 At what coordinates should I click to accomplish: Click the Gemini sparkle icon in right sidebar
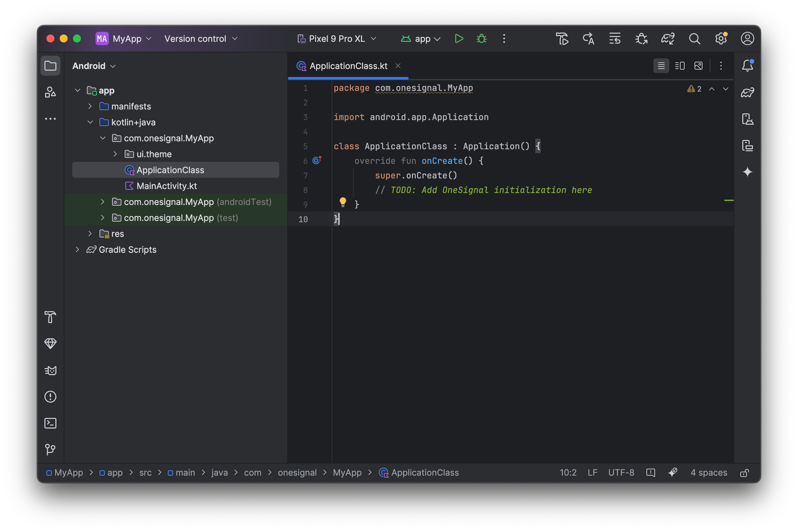click(x=747, y=172)
